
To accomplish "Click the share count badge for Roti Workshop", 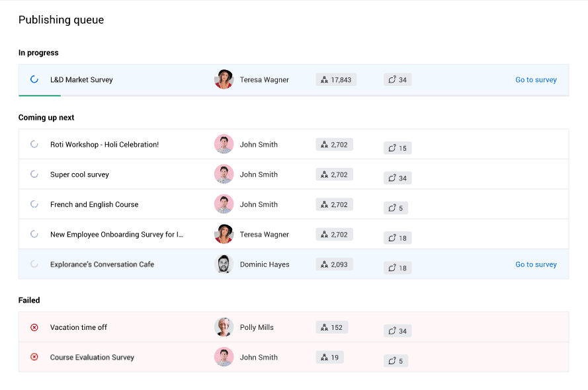I will [398, 148].
